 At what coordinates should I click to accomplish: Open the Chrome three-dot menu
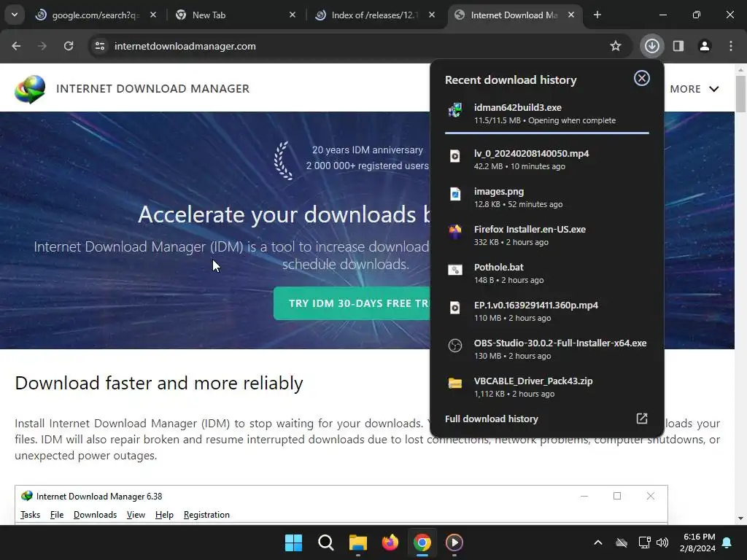click(731, 46)
